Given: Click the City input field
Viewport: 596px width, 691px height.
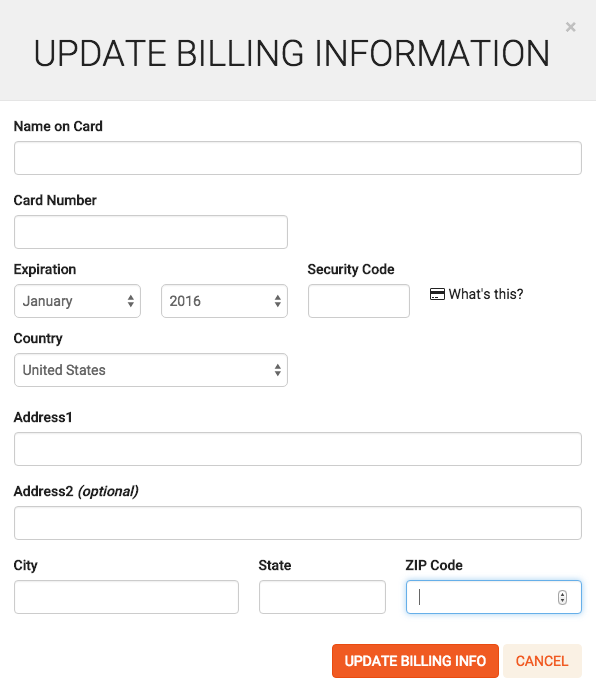Looking at the screenshot, I should pos(127,597).
